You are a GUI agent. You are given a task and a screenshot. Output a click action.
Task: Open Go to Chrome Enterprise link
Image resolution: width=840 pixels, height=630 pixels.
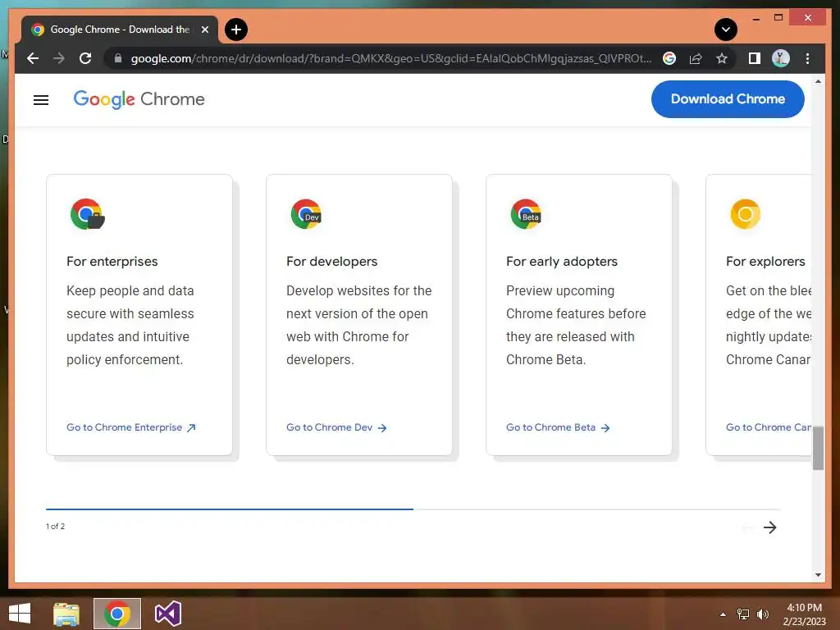[x=131, y=427]
